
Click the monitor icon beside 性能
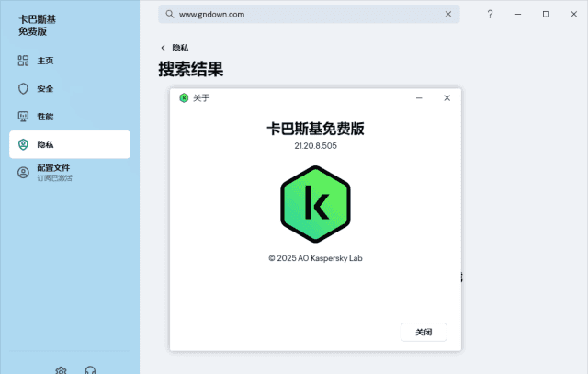tap(23, 117)
